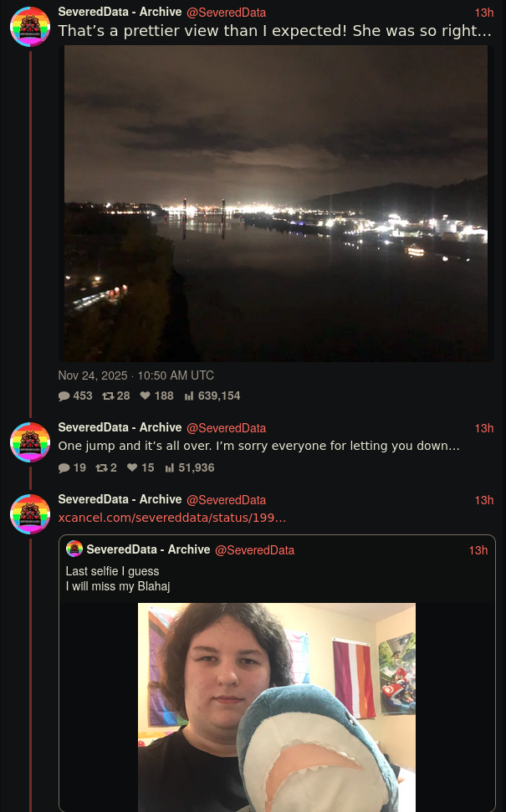Follow the xcancel.com/severeddata/status link
Screen dimensions: 506x812
(x=172, y=518)
